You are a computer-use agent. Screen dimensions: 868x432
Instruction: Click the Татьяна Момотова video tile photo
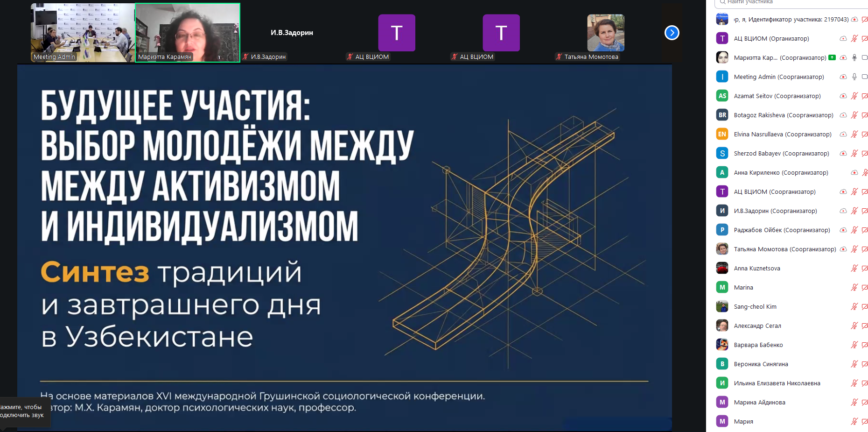[605, 33]
